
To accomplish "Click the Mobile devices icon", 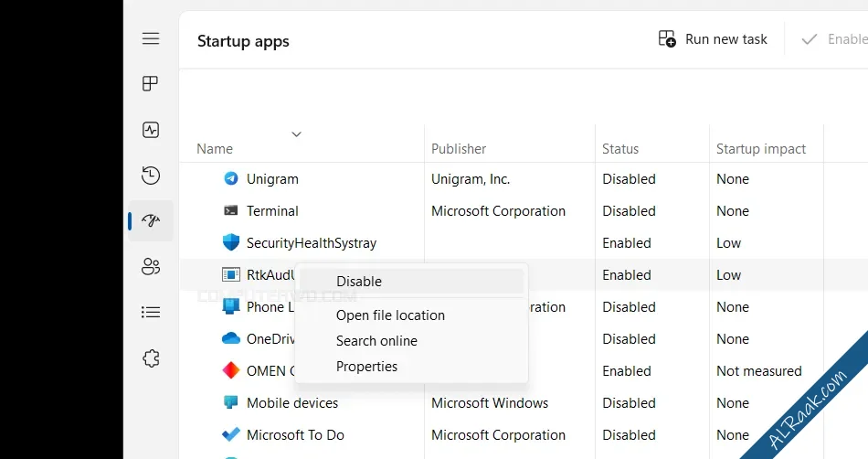I will pos(231,402).
